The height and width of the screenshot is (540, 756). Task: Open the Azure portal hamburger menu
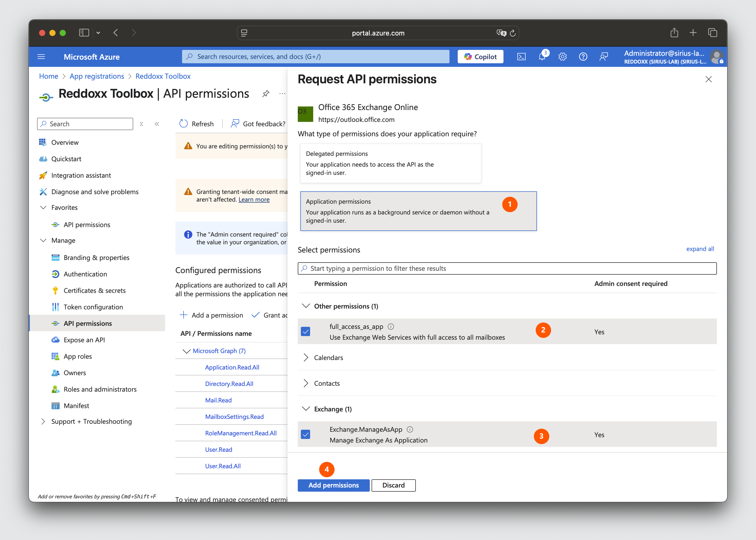pos(41,57)
